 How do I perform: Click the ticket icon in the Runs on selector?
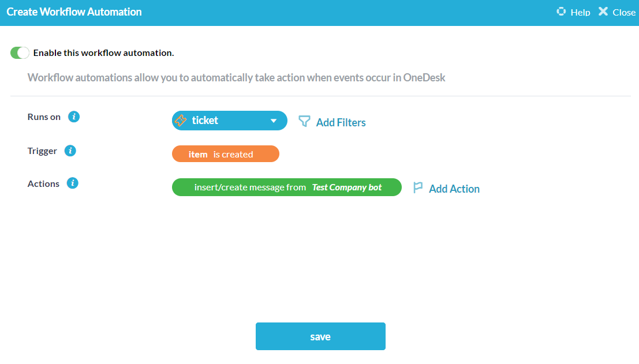(x=181, y=121)
